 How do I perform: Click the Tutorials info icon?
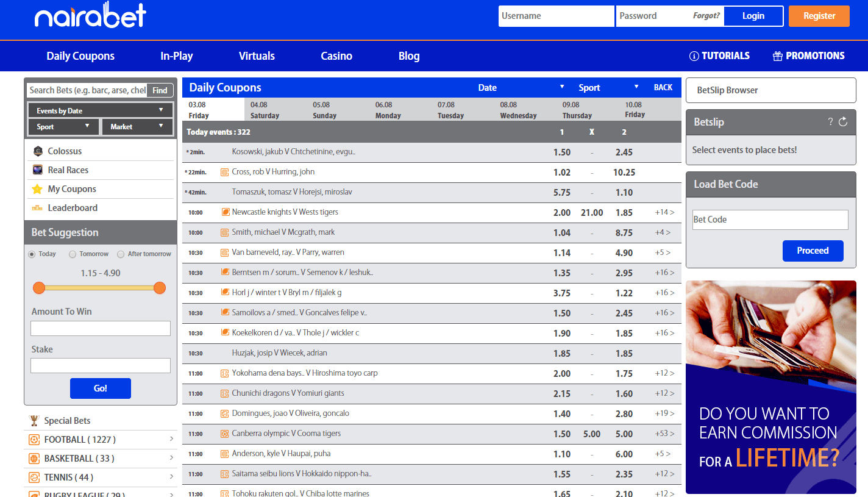pyautogui.click(x=694, y=56)
